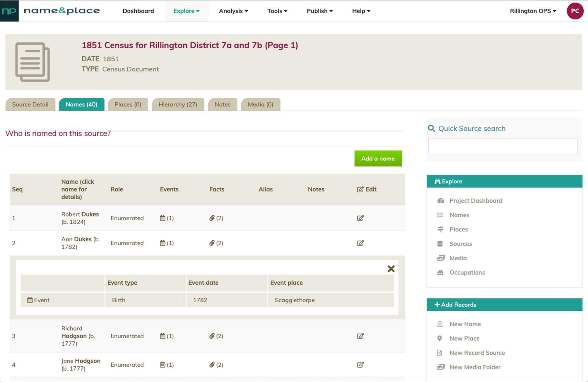Click the New Record Source file icon
This screenshot has width=588, height=382.
click(440, 353)
